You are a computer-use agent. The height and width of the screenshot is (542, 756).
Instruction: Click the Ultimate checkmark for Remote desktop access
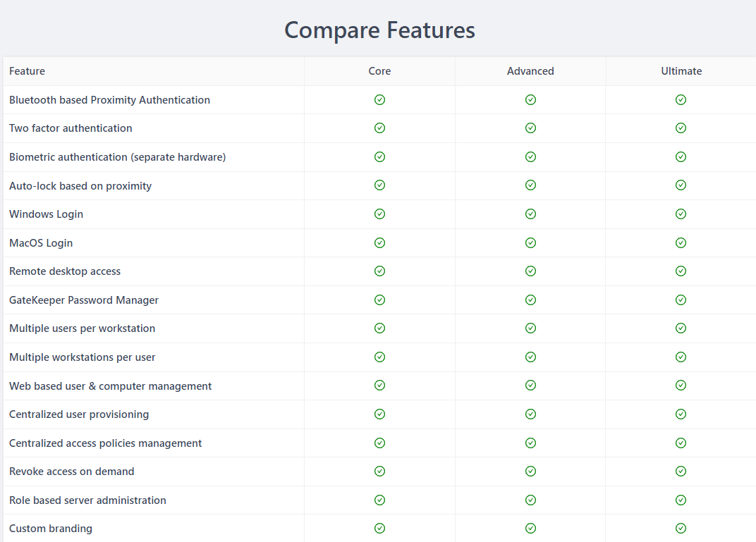[x=681, y=271]
